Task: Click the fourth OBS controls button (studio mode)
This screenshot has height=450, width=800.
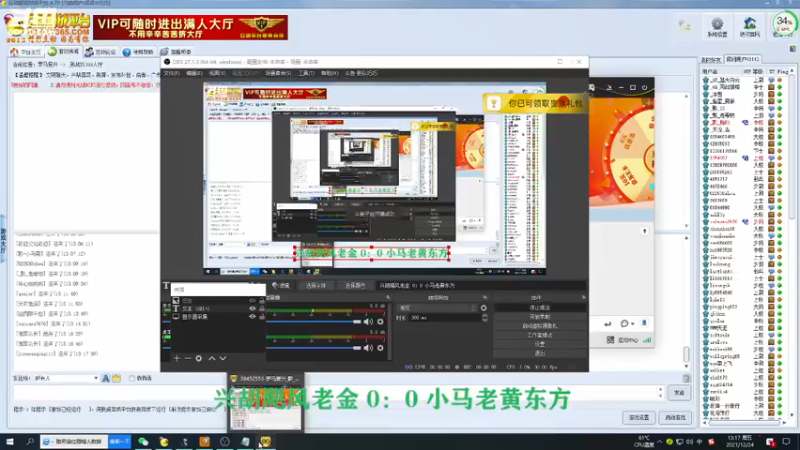Action: (539, 335)
